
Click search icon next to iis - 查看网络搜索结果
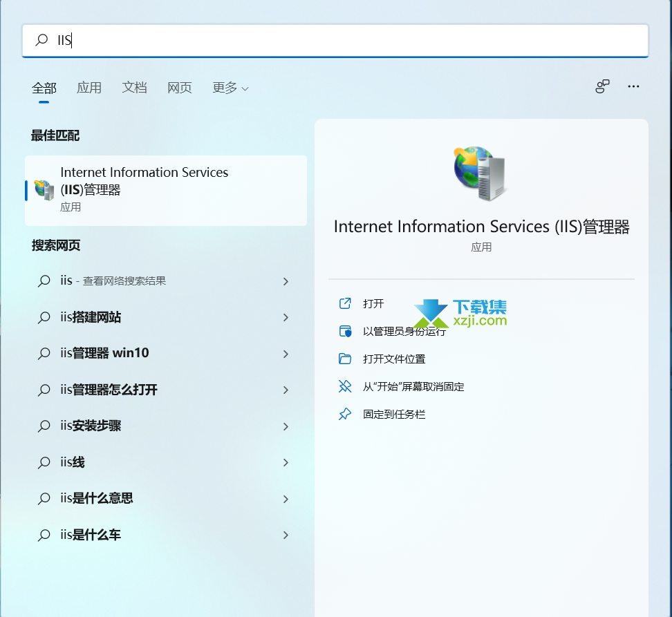[x=44, y=281]
